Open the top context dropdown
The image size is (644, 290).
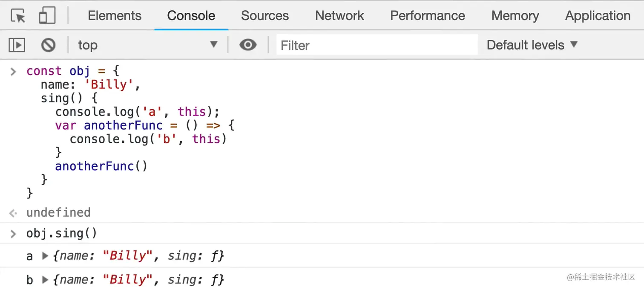(x=147, y=45)
